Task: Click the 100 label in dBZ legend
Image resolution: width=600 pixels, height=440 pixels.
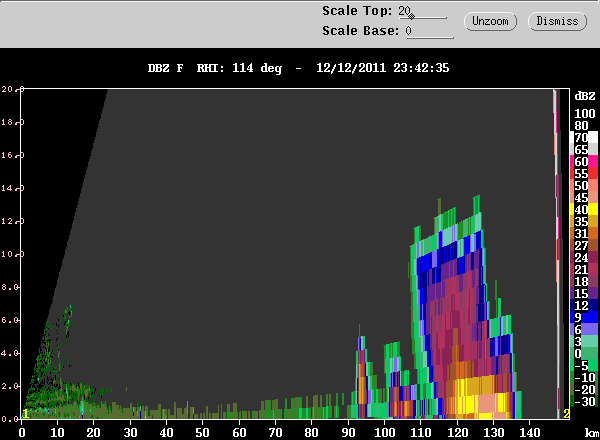Action: [585, 114]
